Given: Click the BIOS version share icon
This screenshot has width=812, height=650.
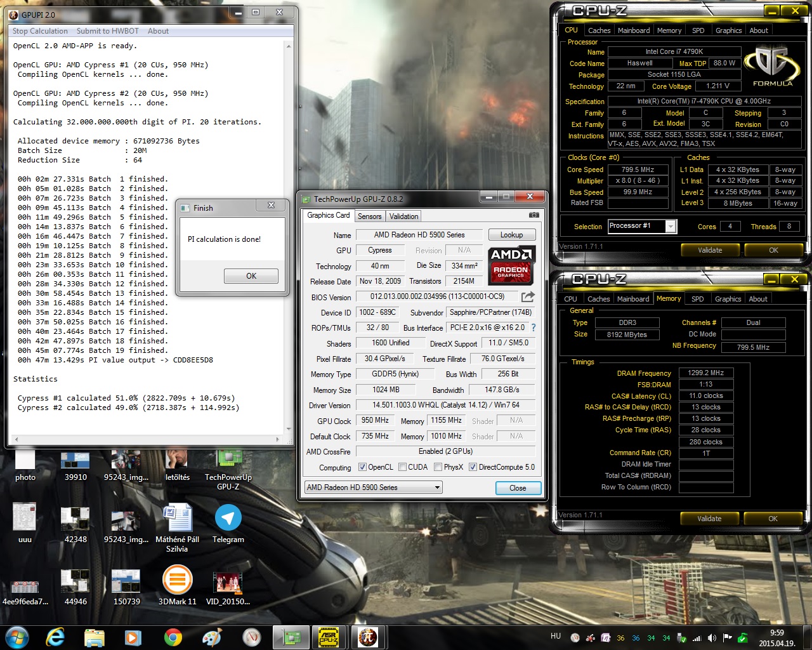Looking at the screenshot, I should [x=528, y=296].
